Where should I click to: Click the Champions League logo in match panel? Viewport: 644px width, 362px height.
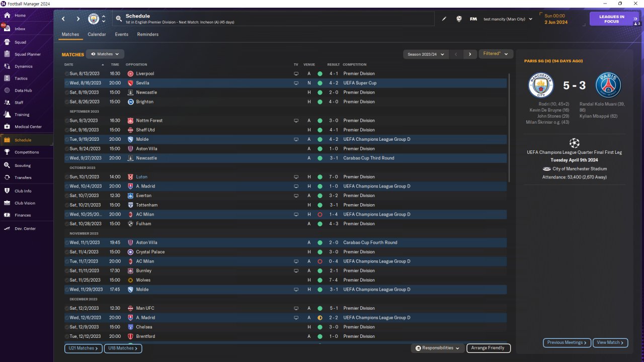click(574, 142)
